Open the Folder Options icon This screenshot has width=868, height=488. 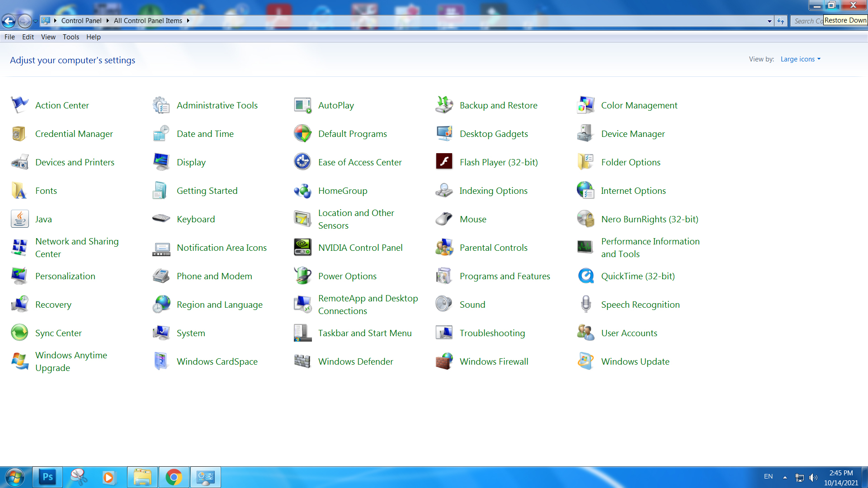586,162
